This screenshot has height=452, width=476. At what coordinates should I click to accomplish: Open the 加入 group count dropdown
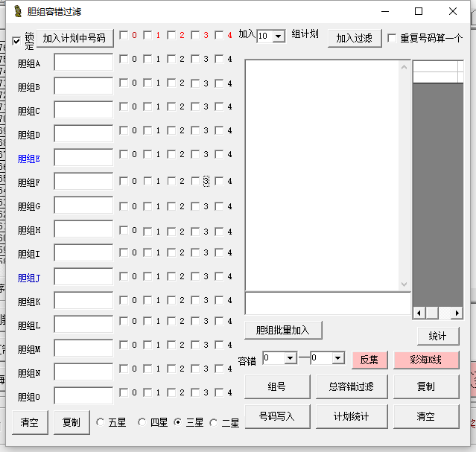279,36
